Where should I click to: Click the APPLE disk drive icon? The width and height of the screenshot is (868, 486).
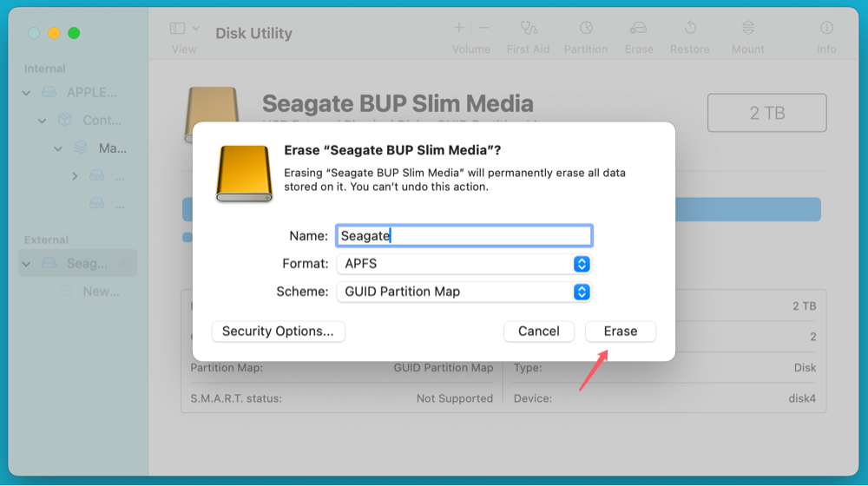tap(49, 92)
